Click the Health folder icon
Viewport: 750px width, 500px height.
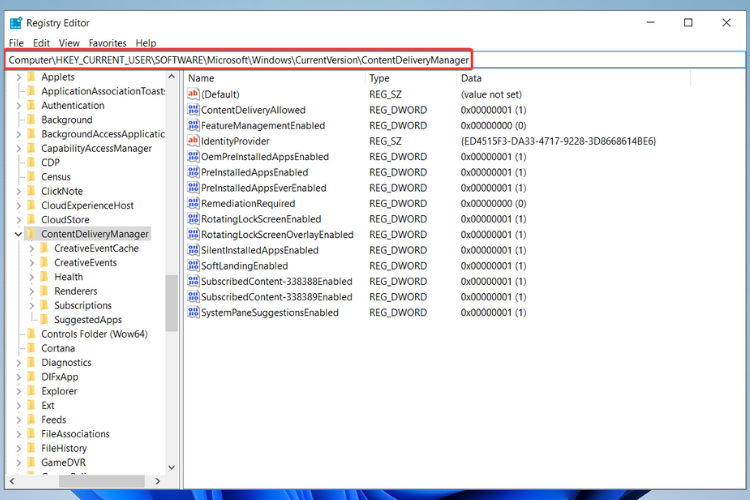tap(44, 277)
